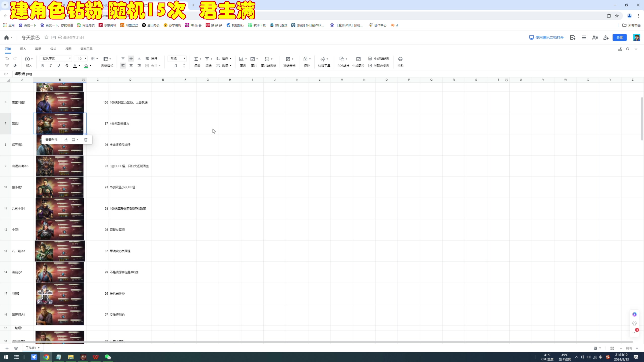The width and height of the screenshot is (644, 362).
Task: Click 图片转表格 image-to-table tool
Action: point(269,62)
